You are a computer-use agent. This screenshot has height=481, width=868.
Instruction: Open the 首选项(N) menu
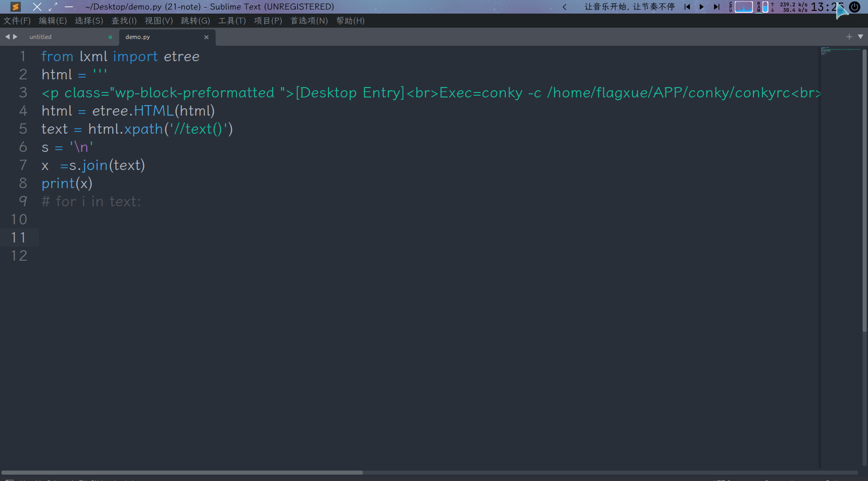309,21
